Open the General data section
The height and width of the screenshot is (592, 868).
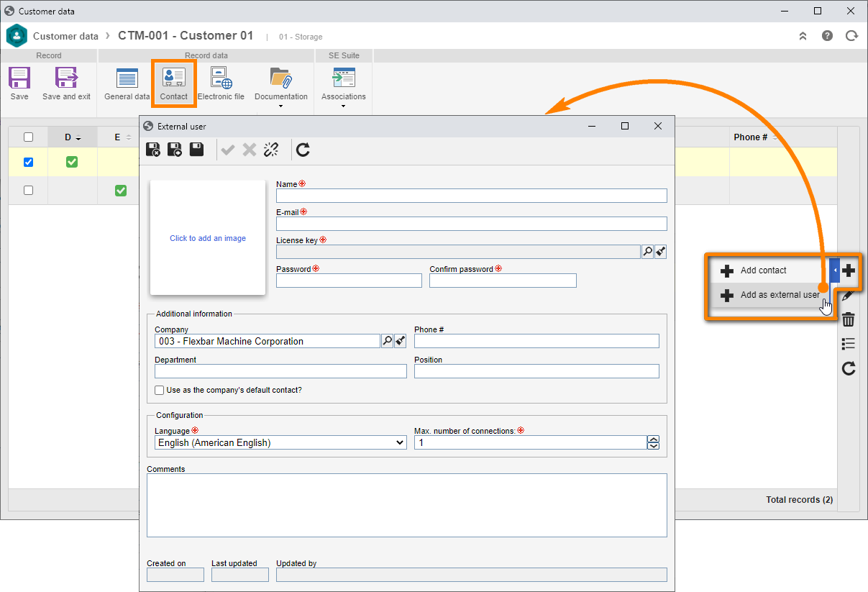(127, 85)
